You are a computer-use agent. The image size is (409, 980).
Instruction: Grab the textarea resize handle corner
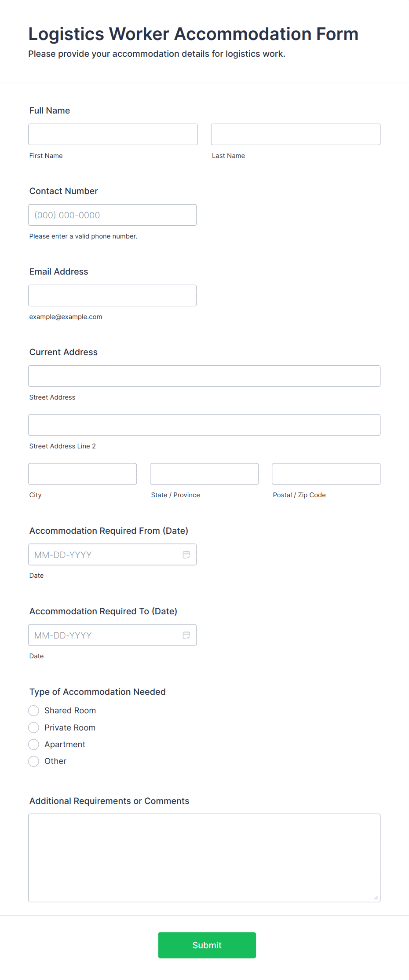click(376, 898)
